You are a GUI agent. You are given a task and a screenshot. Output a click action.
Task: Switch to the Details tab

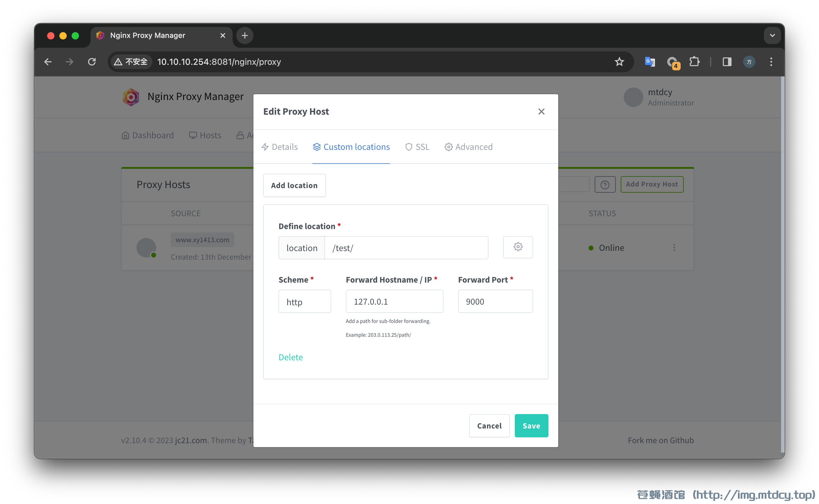[x=285, y=147]
